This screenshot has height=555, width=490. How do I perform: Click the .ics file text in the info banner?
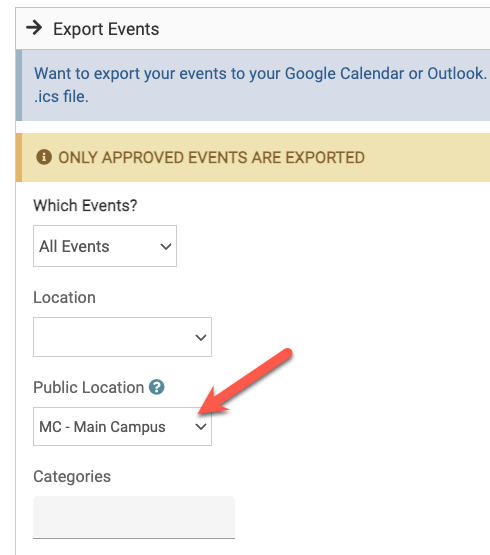point(61,97)
